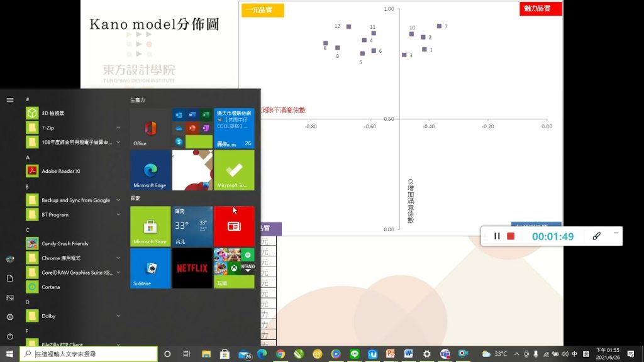Open the Microsoft To Do tile

[234, 170]
